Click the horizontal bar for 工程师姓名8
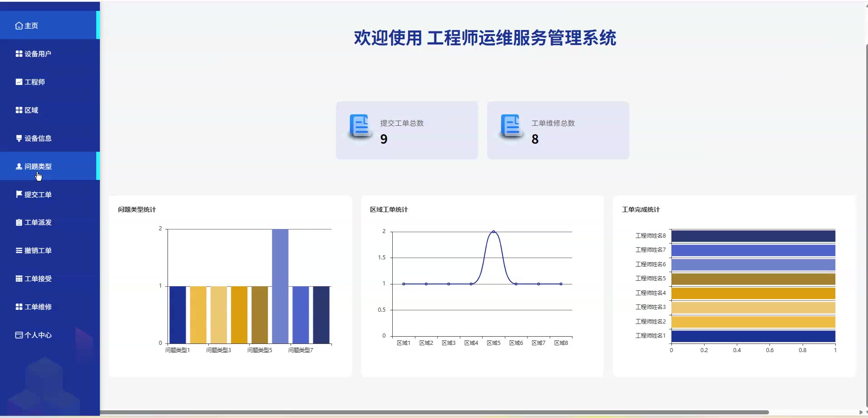Viewport: 868px width, 418px height. click(x=753, y=236)
